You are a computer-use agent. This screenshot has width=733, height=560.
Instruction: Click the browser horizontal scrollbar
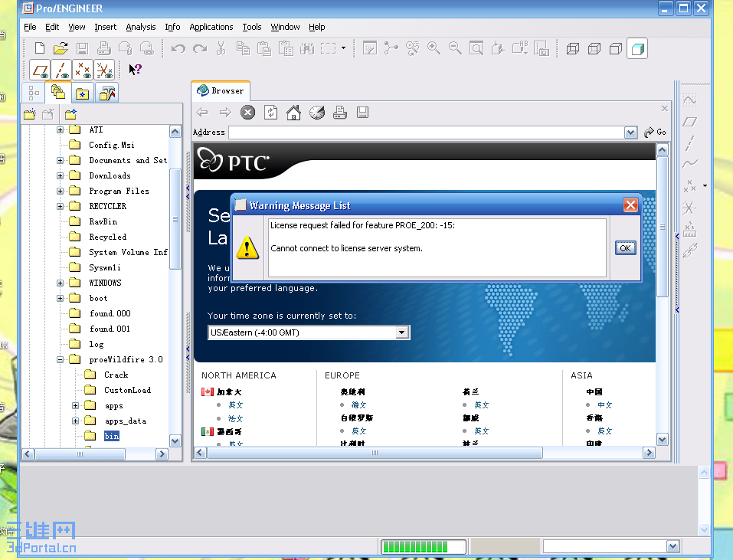(x=375, y=453)
